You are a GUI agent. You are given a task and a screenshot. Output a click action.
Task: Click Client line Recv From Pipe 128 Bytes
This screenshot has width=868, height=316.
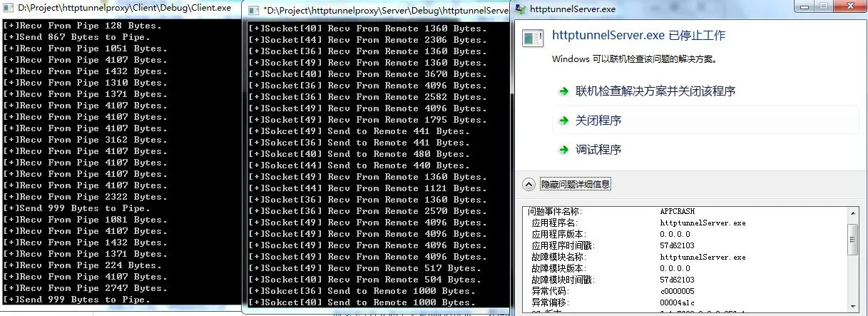click(83, 26)
